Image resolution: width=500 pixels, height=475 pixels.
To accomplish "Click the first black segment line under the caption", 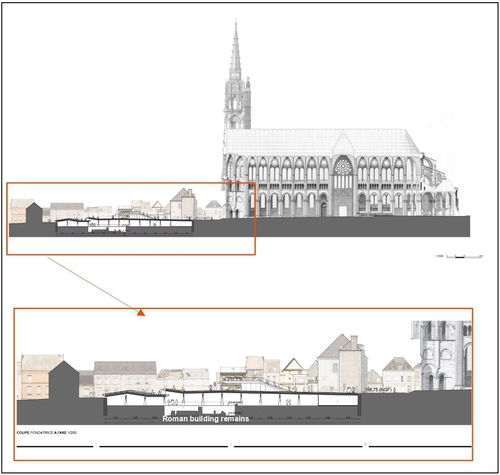I will 55,446.
